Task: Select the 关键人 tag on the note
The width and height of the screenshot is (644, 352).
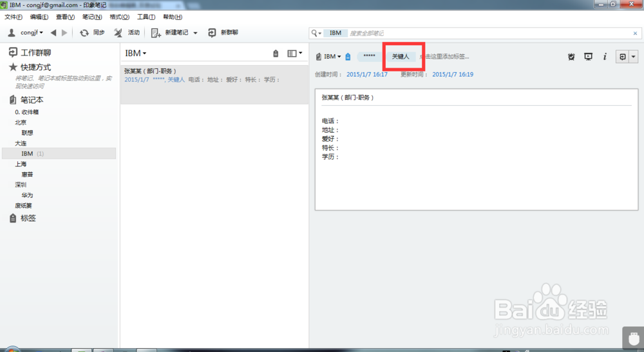Action: pyautogui.click(x=400, y=56)
